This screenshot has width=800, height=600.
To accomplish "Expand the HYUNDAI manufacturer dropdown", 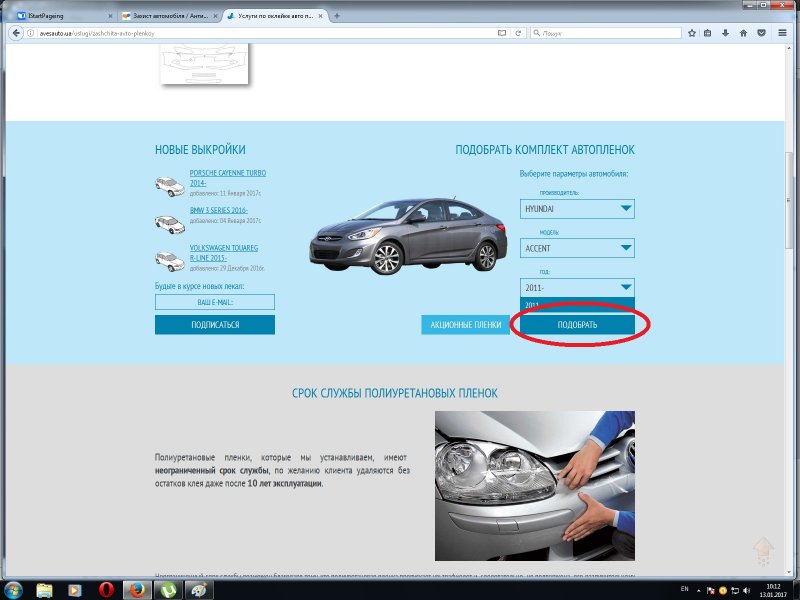I will coord(578,209).
